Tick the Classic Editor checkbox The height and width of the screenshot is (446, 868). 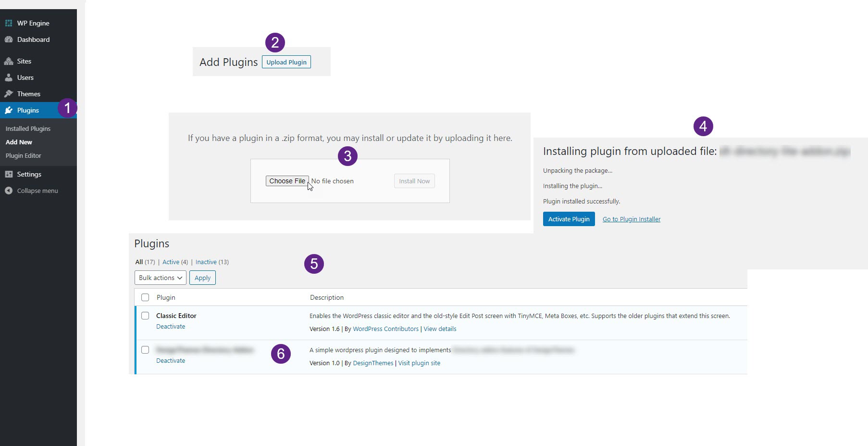[145, 316]
